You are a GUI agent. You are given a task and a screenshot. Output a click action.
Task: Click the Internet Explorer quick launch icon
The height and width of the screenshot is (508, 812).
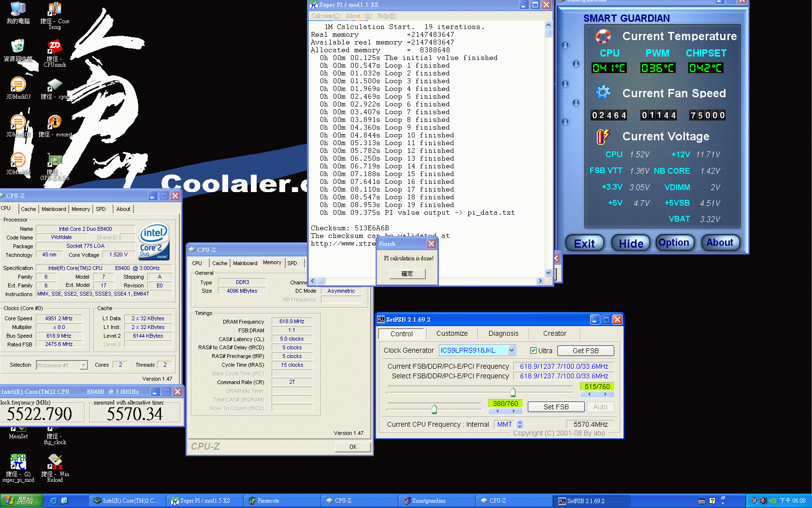(x=54, y=501)
